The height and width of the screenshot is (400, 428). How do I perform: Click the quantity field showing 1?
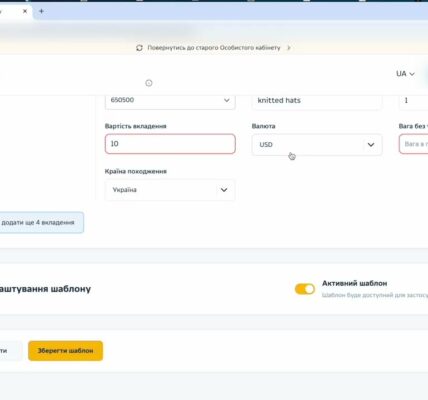414,101
